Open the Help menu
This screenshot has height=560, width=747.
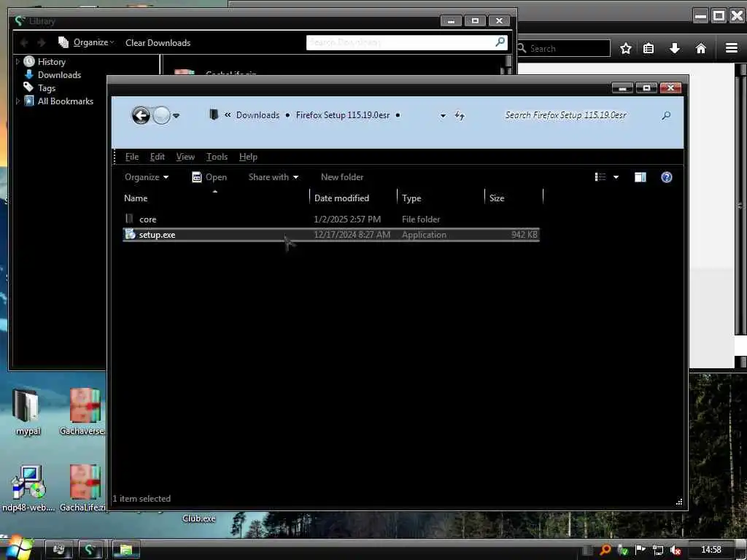pos(248,157)
